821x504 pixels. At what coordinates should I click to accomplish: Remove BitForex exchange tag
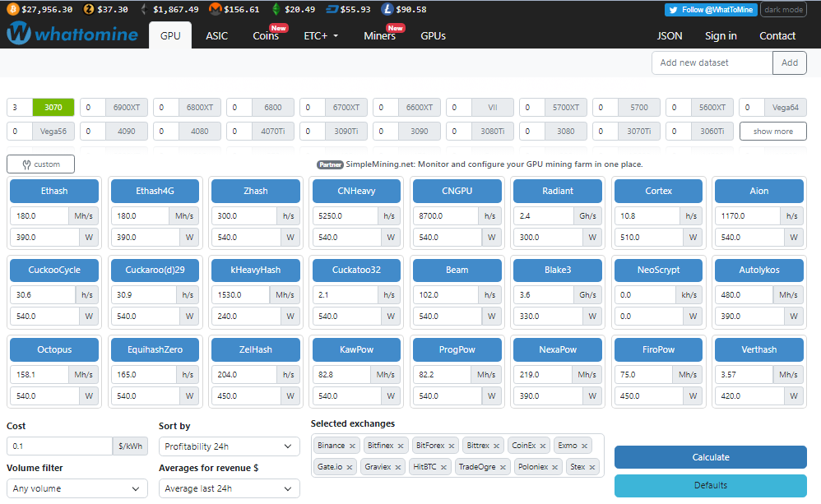(452, 446)
